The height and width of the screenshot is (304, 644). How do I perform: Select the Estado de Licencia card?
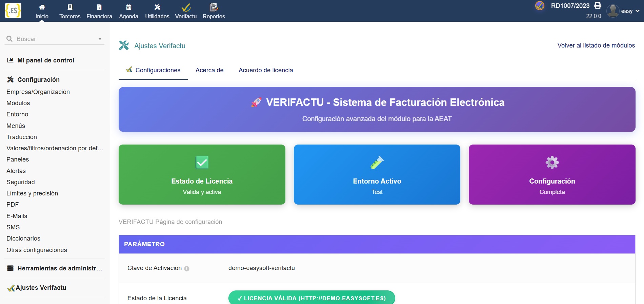pos(202,174)
